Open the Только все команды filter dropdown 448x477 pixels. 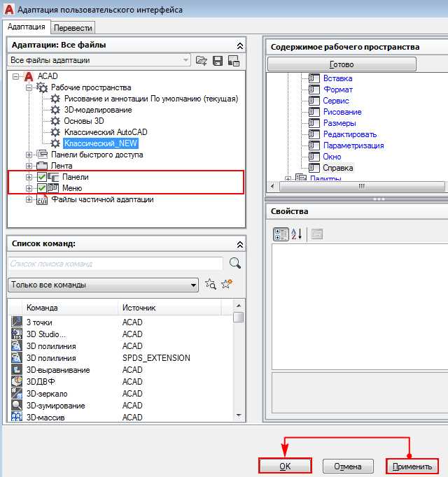[x=103, y=285]
